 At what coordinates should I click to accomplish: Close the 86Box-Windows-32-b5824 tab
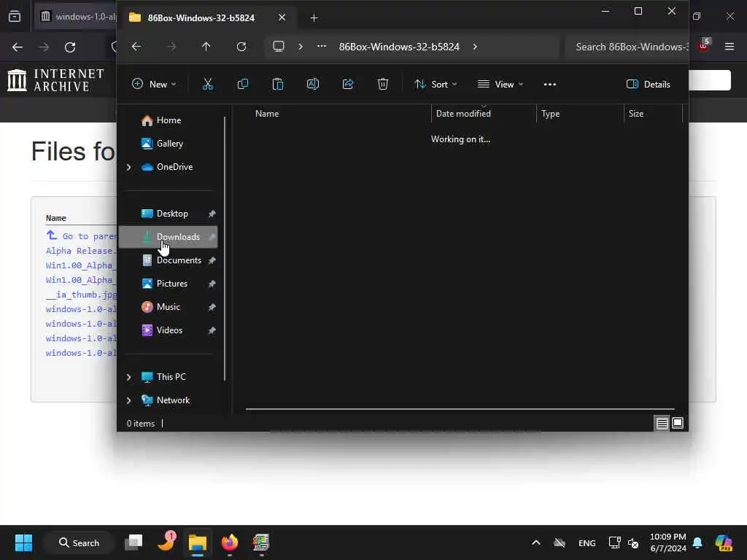click(282, 17)
